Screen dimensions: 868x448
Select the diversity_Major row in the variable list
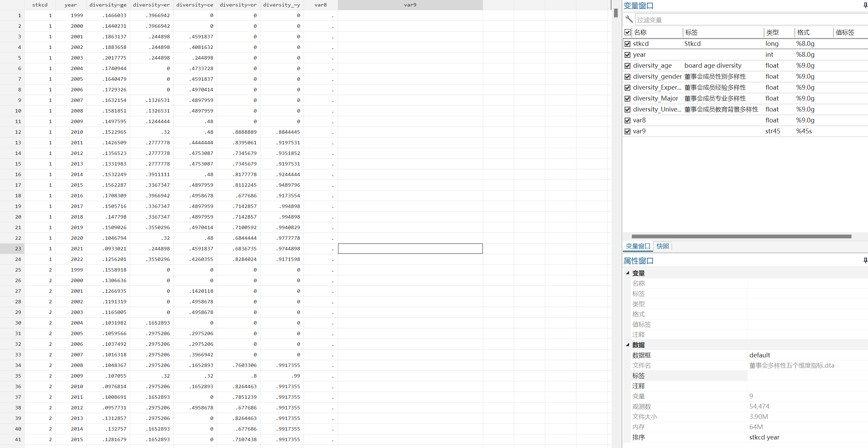[x=655, y=98]
